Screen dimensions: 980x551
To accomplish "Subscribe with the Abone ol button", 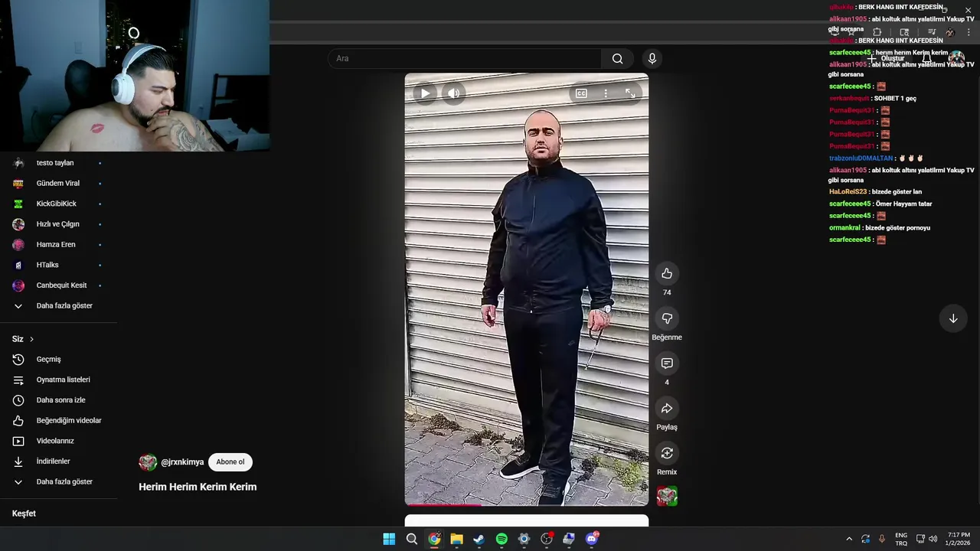I will pos(230,462).
